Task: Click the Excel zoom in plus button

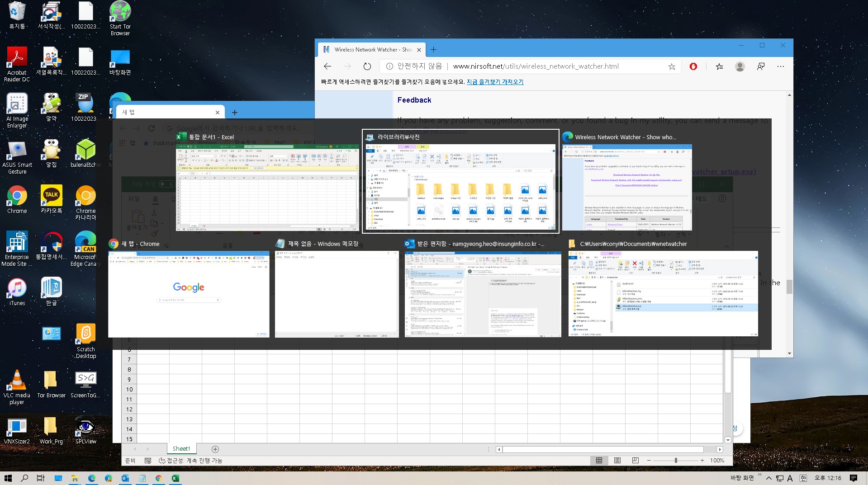Action: [702, 461]
